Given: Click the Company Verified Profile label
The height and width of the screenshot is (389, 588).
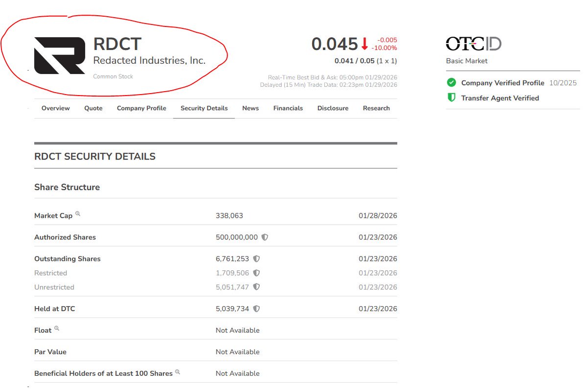Looking at the screenshot, I should coord(503,83).
